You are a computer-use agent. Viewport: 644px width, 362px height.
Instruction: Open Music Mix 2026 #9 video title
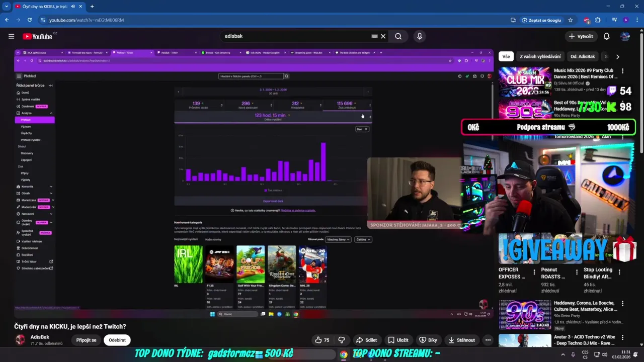click(585, 74)
